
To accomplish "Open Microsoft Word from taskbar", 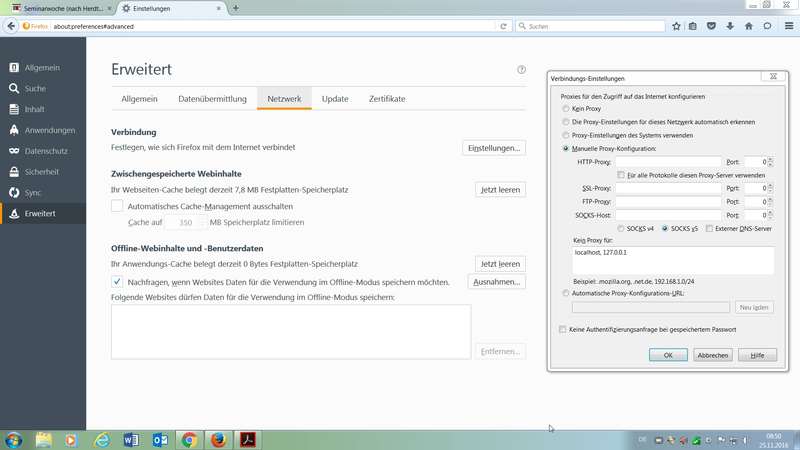I will point(131,440).
